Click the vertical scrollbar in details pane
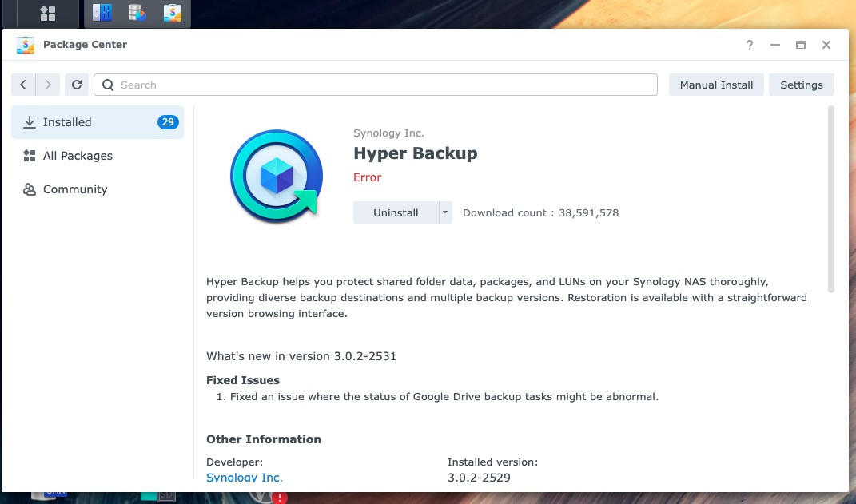This screenshot has height=504, width=856. coord(831,200)
